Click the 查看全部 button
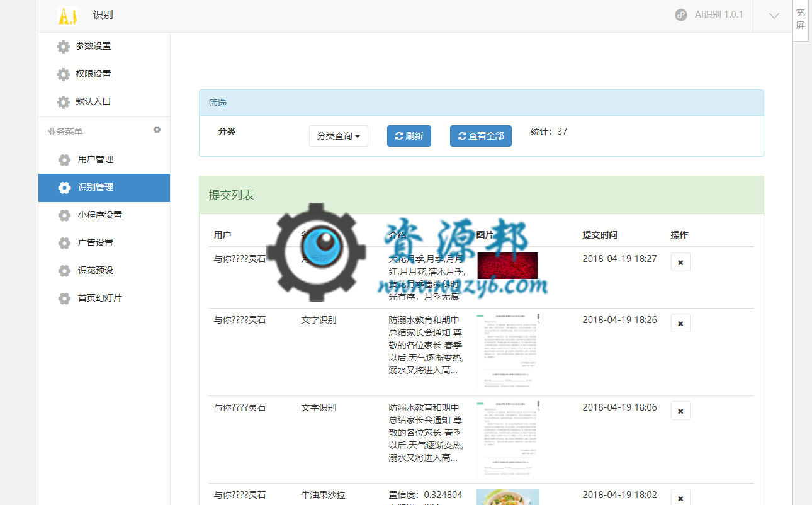Viewport: 812px width, 505px height. [x=481, y=136]
